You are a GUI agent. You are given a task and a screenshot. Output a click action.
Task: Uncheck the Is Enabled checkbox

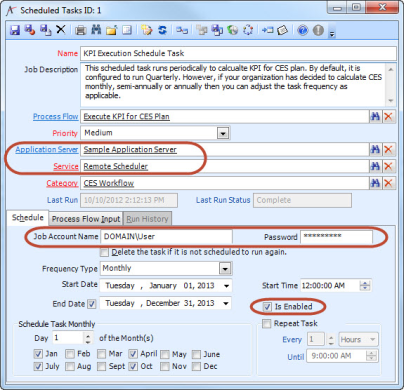(267, 307)
